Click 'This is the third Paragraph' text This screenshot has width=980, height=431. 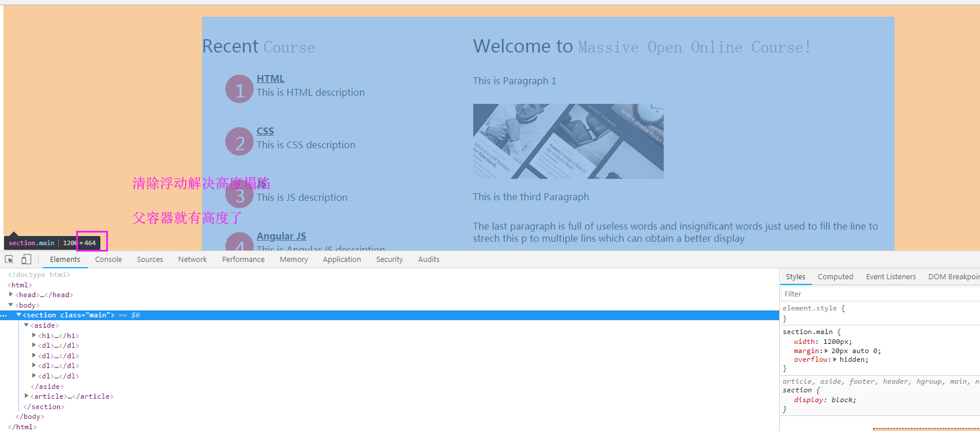531,197
